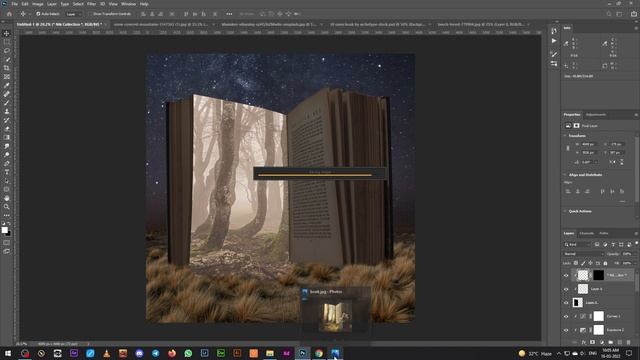Click the Photoshop taskbar icon
The height and width of the screenshot is (360, 640).
[302, 353]
